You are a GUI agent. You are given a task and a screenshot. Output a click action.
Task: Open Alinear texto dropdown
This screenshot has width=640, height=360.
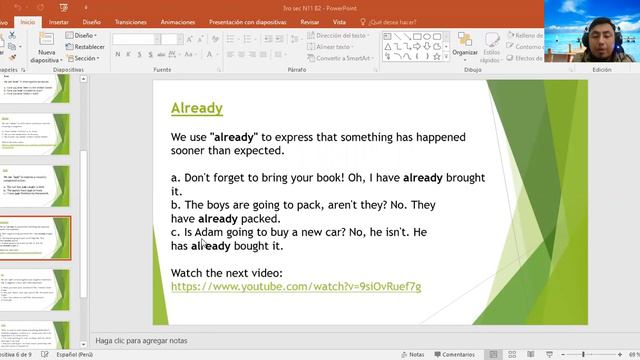[x=331, y=47]
